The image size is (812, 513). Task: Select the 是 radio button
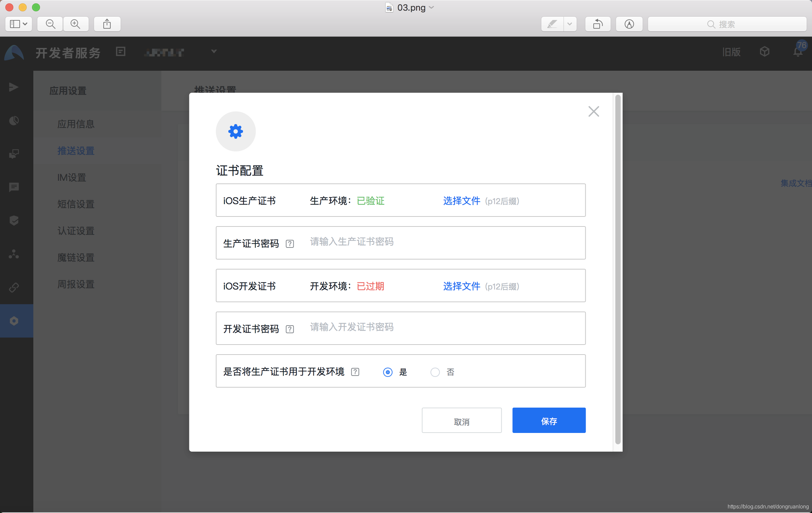(x=388, y=372)
